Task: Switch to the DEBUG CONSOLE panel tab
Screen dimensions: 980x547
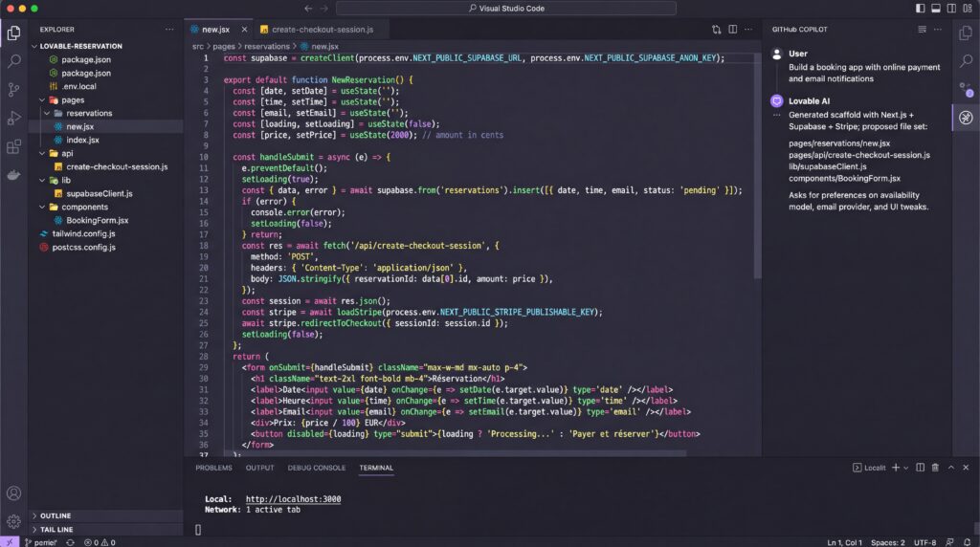Action: tap(316, 468)
